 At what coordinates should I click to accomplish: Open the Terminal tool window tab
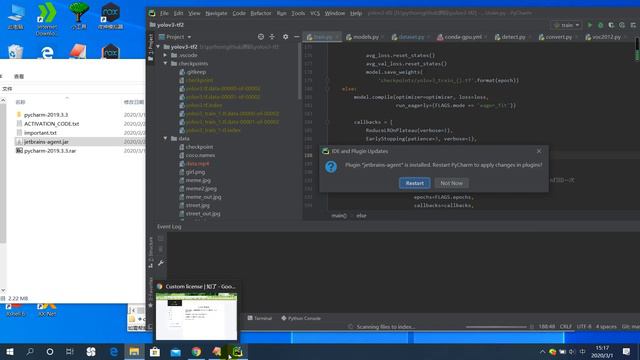[260, 318]
